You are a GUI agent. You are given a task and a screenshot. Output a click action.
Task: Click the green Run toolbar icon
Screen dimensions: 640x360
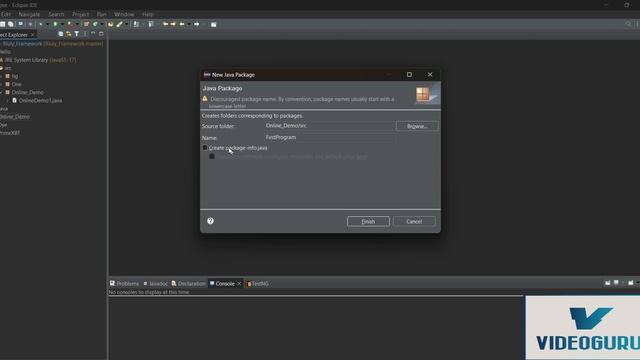click(x=56, y=24)
